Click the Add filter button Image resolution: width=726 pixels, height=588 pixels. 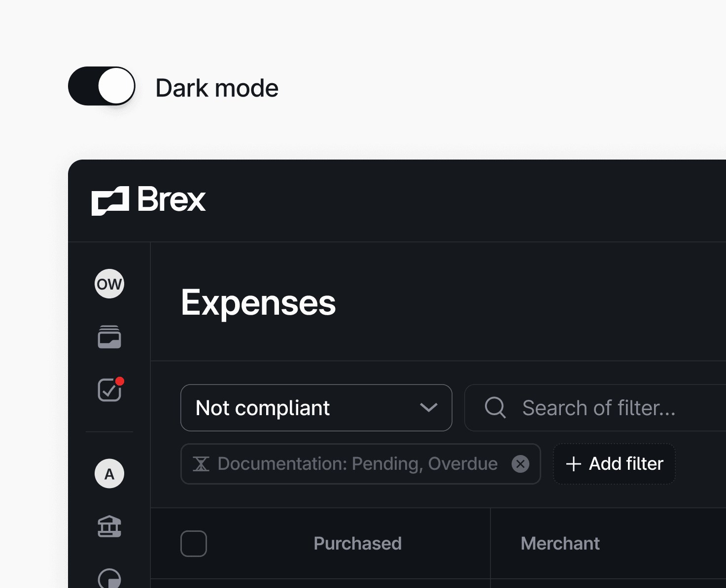click(614, 463)
